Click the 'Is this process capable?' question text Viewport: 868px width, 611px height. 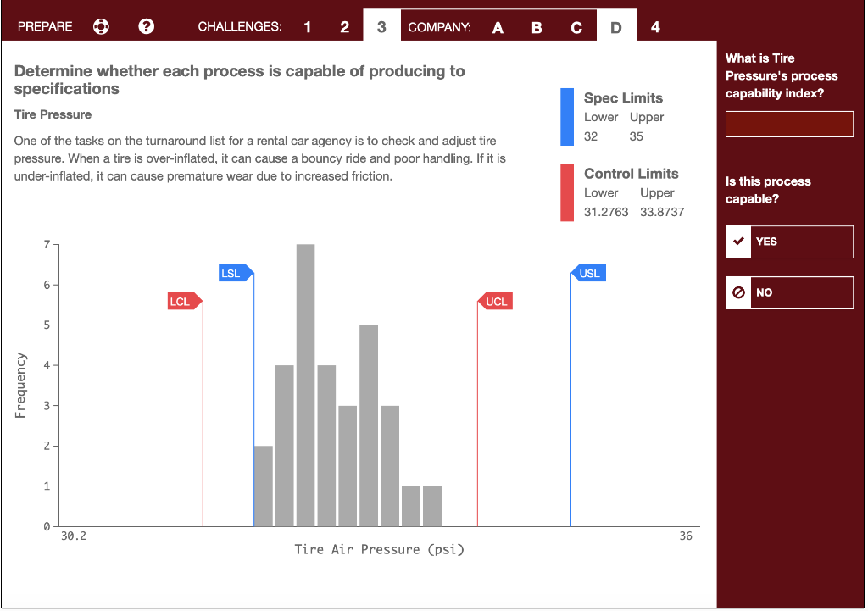(768, 190)
